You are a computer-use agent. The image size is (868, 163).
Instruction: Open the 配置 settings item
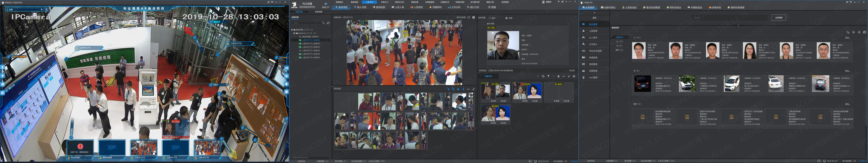(492, 7)
